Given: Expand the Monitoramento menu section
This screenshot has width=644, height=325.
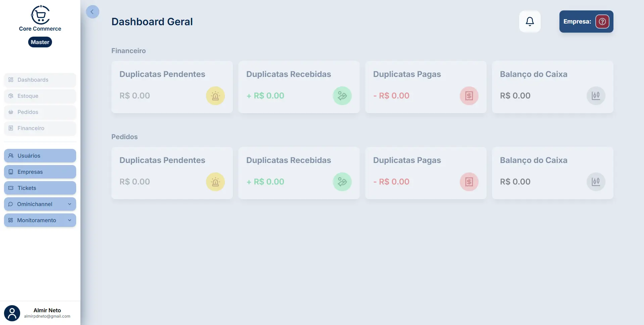Looking at the screenshot, I should click(40, 220).
